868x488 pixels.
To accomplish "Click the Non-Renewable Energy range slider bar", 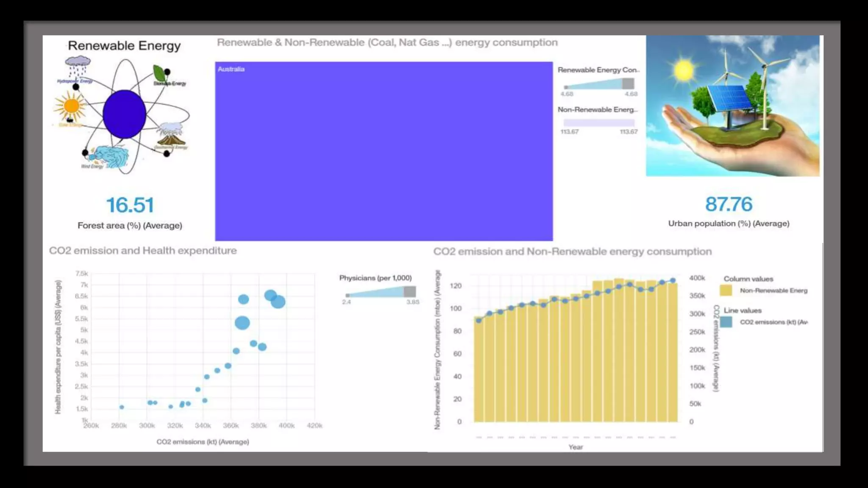I will tap(598, 123).
